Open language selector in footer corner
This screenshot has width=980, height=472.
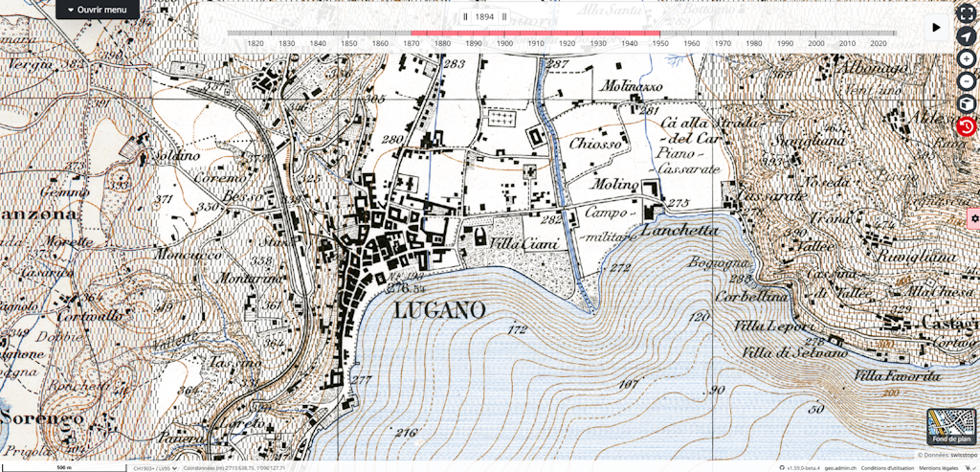(969, 467)
